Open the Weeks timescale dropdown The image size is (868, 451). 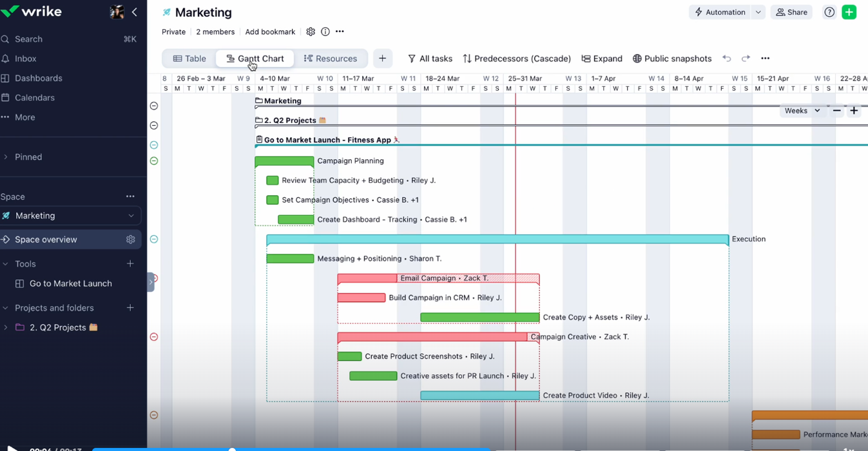(802, 111)
